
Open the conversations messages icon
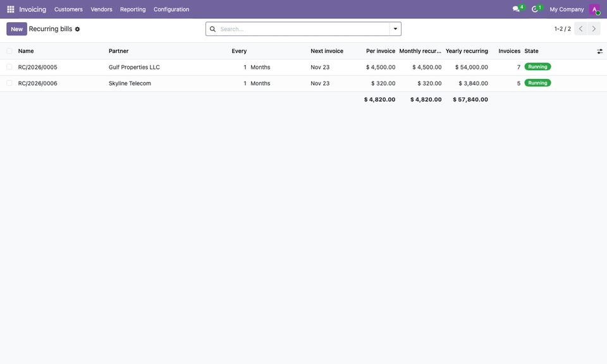pos(516,9)
